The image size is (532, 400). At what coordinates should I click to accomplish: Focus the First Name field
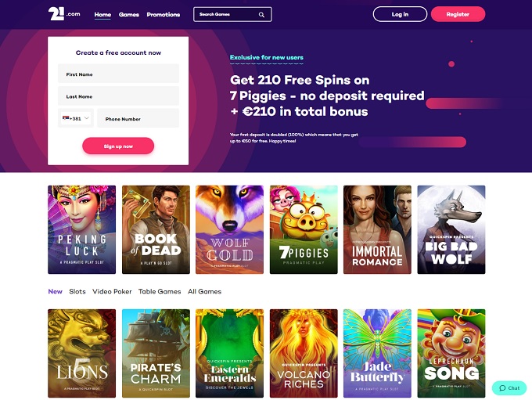118,74
